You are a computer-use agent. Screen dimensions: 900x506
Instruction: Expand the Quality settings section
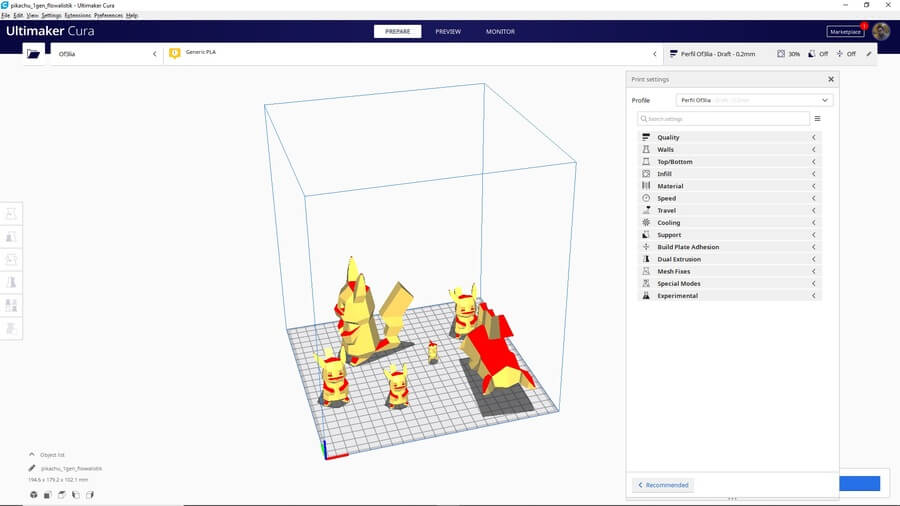pyautogui.click(x=729, y=137)
